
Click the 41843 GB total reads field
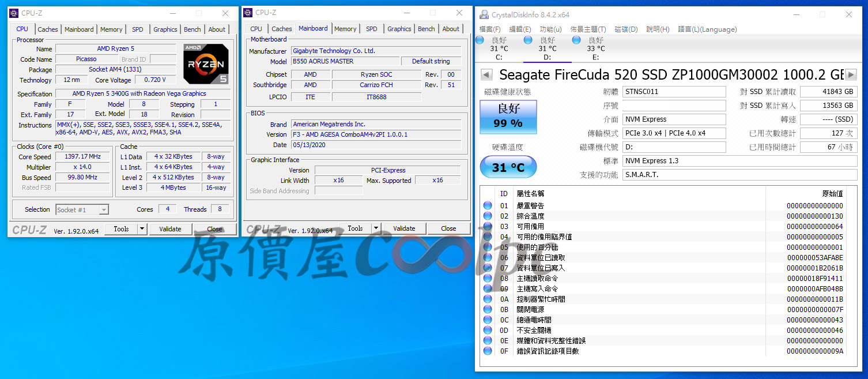pyautogui.click(x=829, y=92)
